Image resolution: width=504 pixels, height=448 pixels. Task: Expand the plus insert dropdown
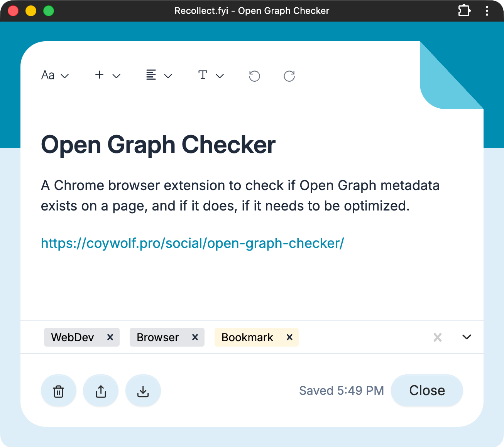[108, 75]
